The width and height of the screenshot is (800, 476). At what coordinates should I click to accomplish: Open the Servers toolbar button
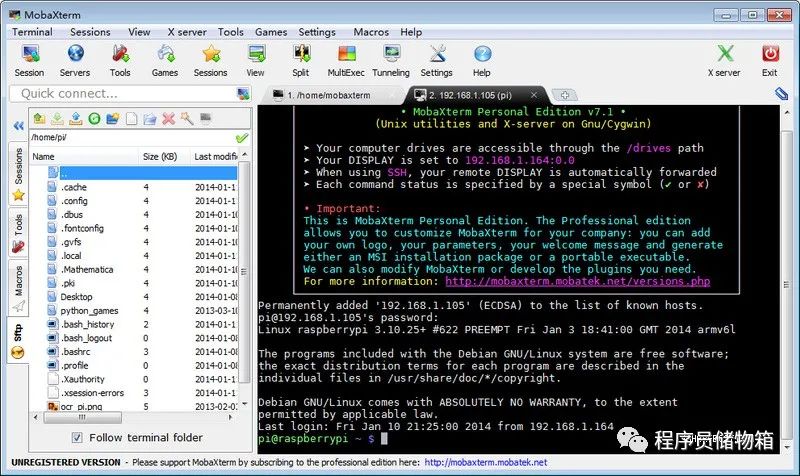pyautogui.click(x=75, y=61)
